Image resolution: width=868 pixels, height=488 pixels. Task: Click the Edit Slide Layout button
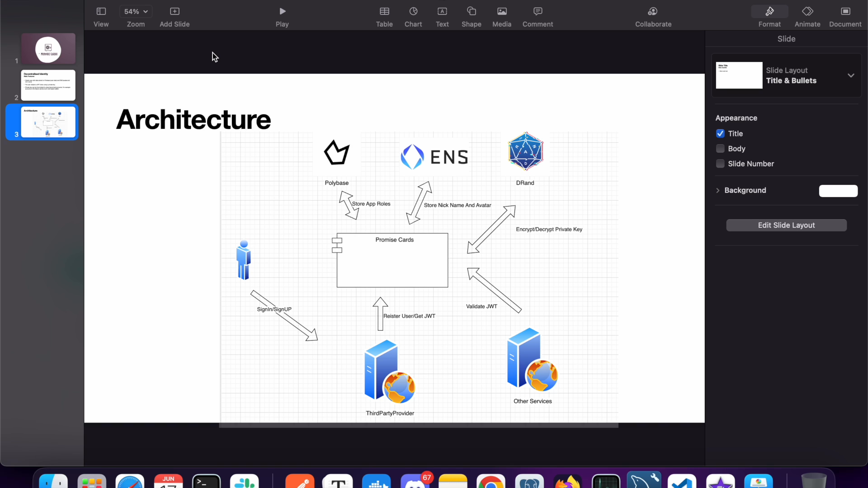click(786, 225)
